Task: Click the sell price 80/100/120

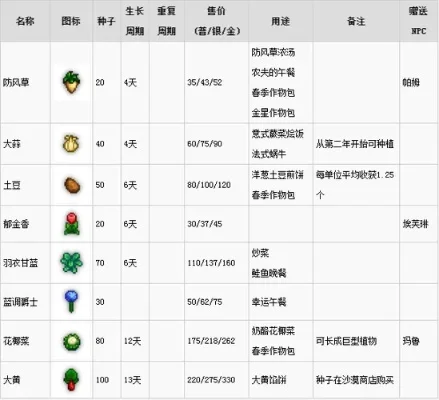Action: [209, 185]
